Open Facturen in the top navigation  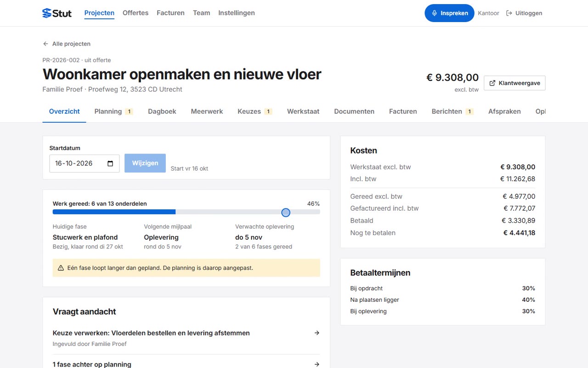(170, 13)
